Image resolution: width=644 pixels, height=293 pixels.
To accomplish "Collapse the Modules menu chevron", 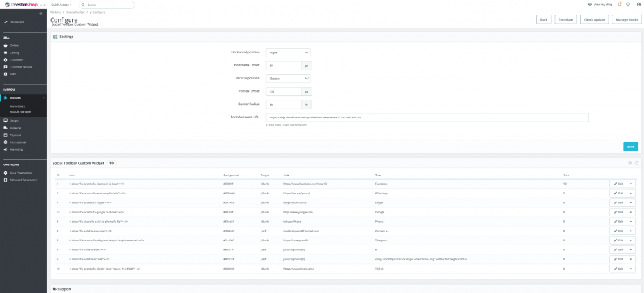I will coord(43,97).
